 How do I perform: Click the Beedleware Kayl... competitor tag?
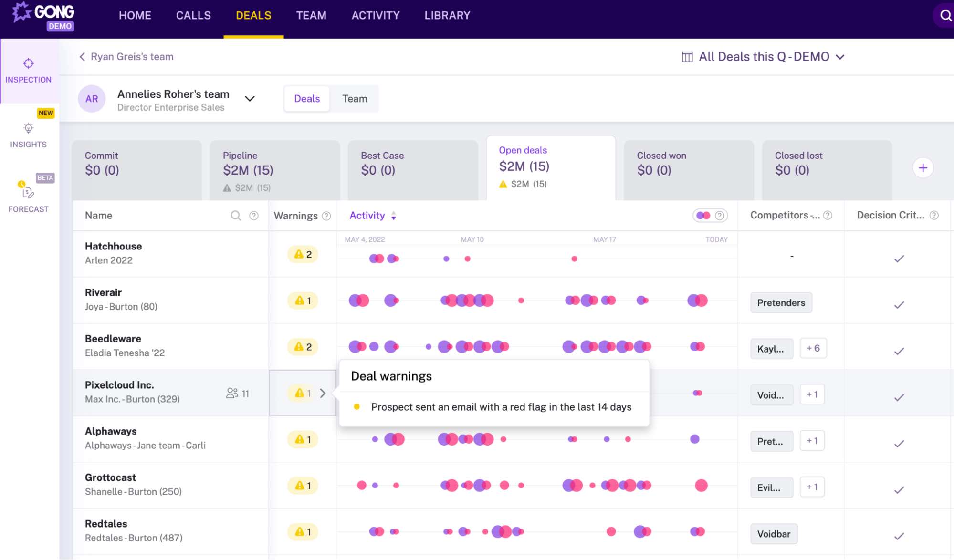pyautogui.click(x=771, y=348)
